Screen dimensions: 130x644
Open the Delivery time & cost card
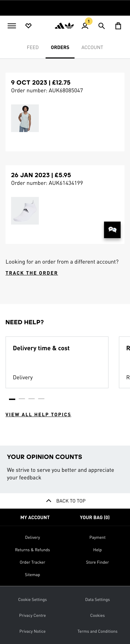tap(57, 362)
